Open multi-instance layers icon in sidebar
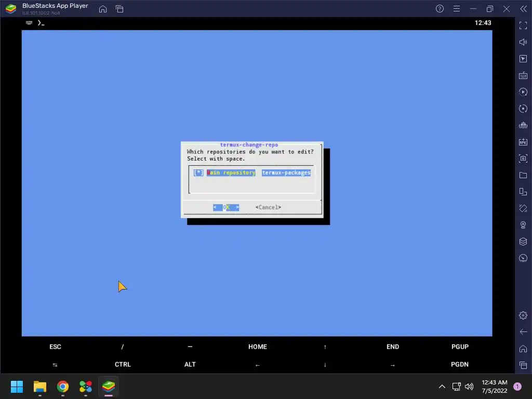 (523, 241)
